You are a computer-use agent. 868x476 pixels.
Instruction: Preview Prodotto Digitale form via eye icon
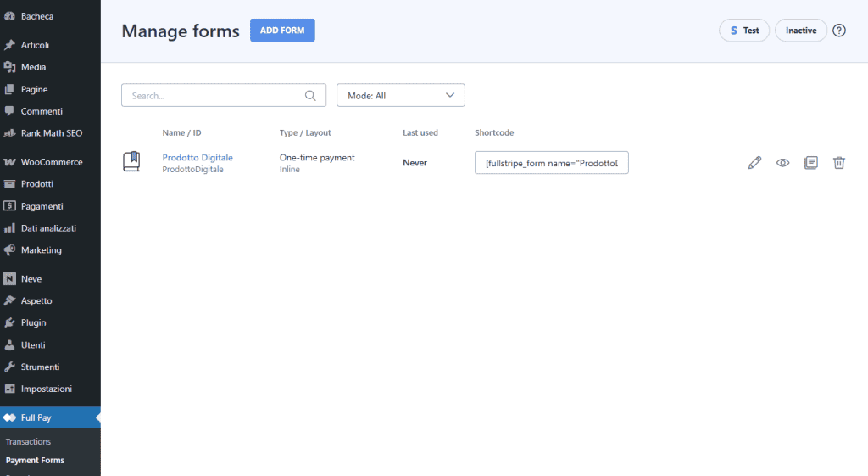782,162
